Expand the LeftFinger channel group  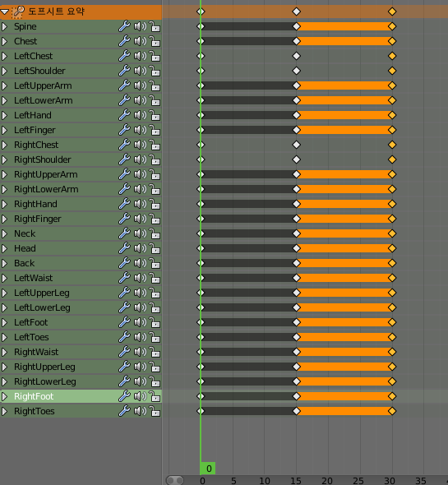pos(5,130)
